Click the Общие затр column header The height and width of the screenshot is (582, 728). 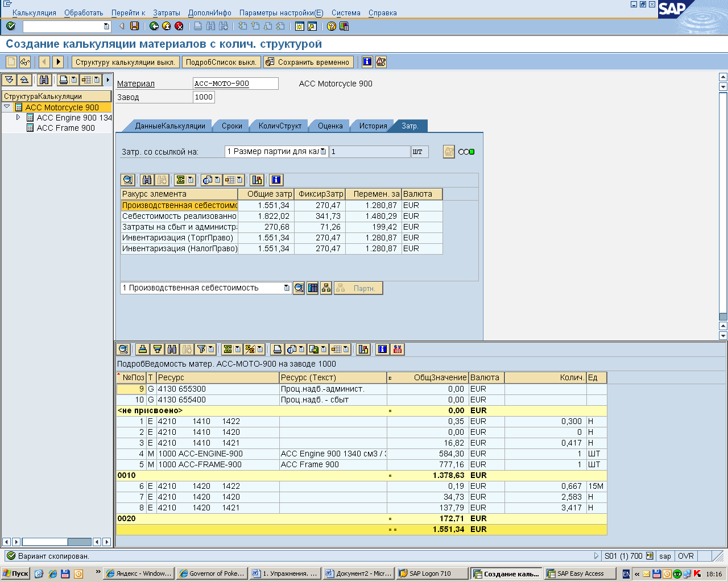[x=266, y=194]
